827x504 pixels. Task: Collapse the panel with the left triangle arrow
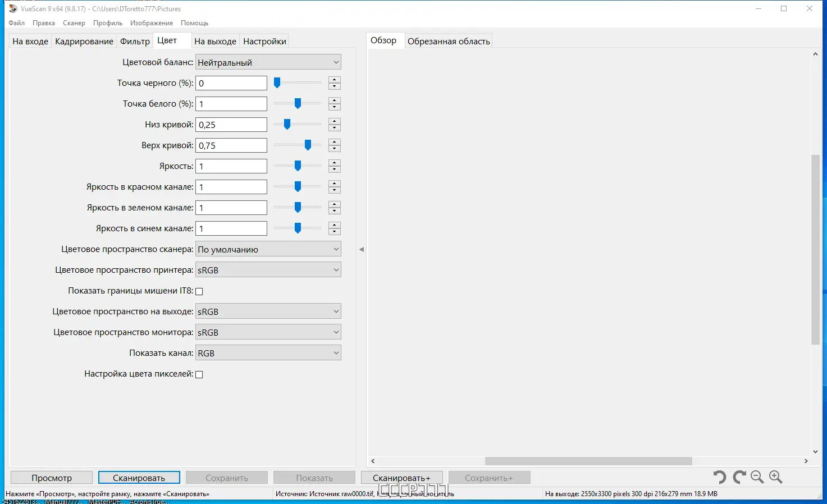pos(362,249)
